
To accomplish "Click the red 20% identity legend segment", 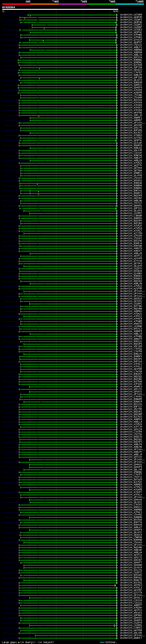I will [x=16, y=4].
